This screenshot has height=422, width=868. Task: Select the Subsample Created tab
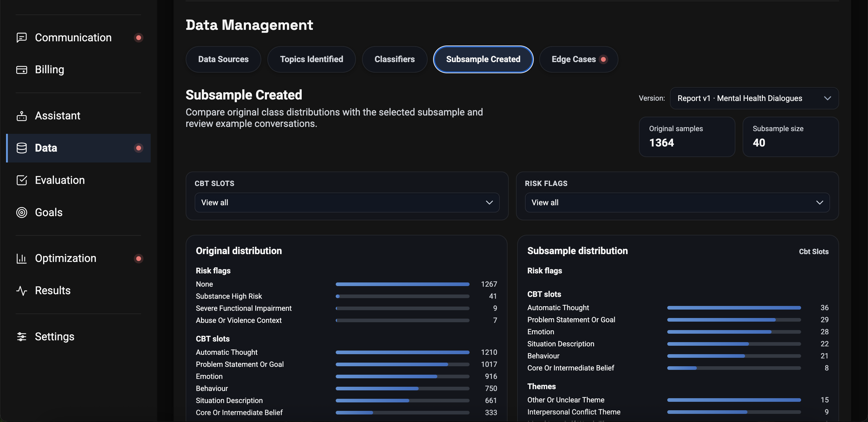pyautogui.click(x=483, y=59)
